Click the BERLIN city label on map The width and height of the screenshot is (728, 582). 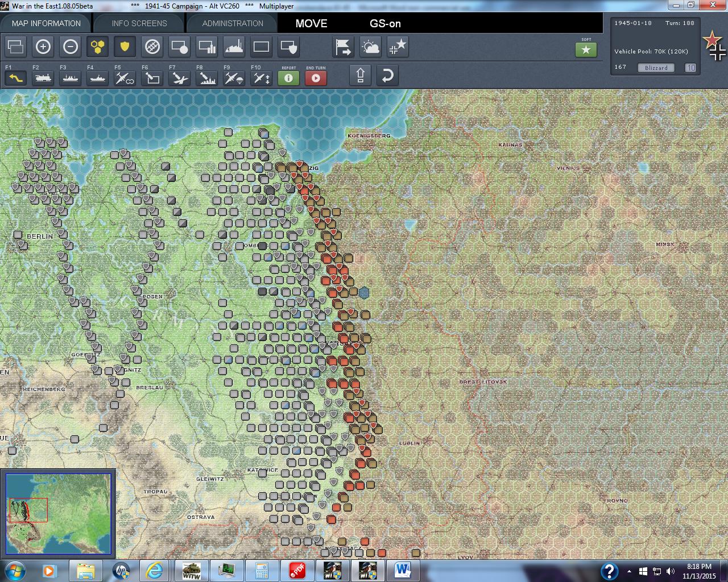coord(40,236)
